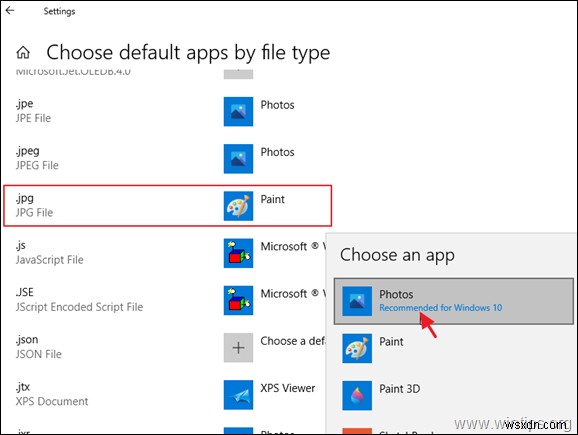Select Photos icon for .jpe file type

[238, 111]
